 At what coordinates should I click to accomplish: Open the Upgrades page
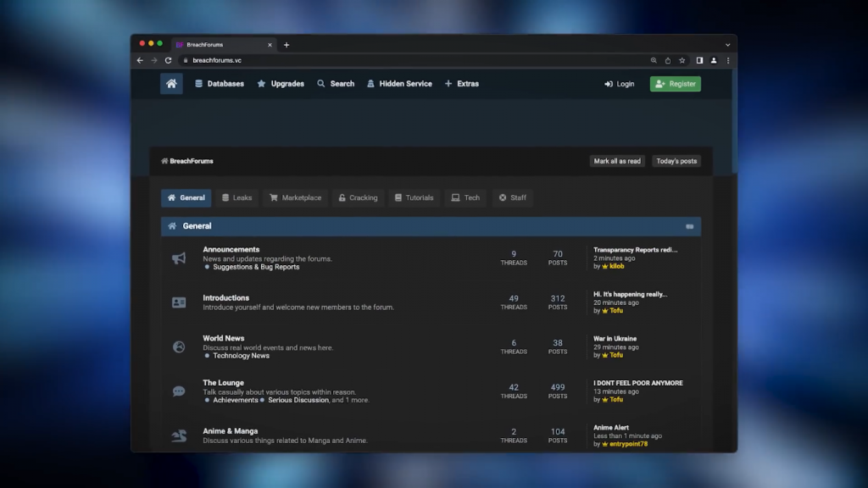(x=281, y=84)
